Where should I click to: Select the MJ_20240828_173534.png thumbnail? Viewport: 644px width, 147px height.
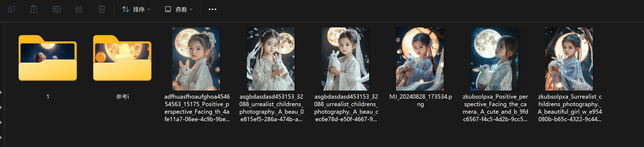[x=420, y=59]
